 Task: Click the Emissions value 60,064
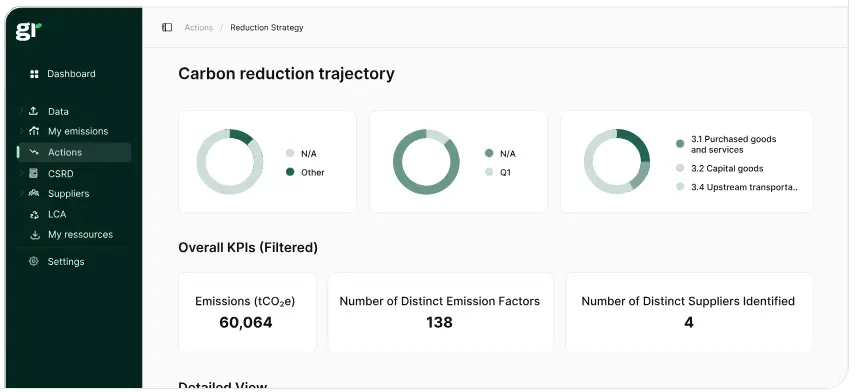(x=246, y=322)
